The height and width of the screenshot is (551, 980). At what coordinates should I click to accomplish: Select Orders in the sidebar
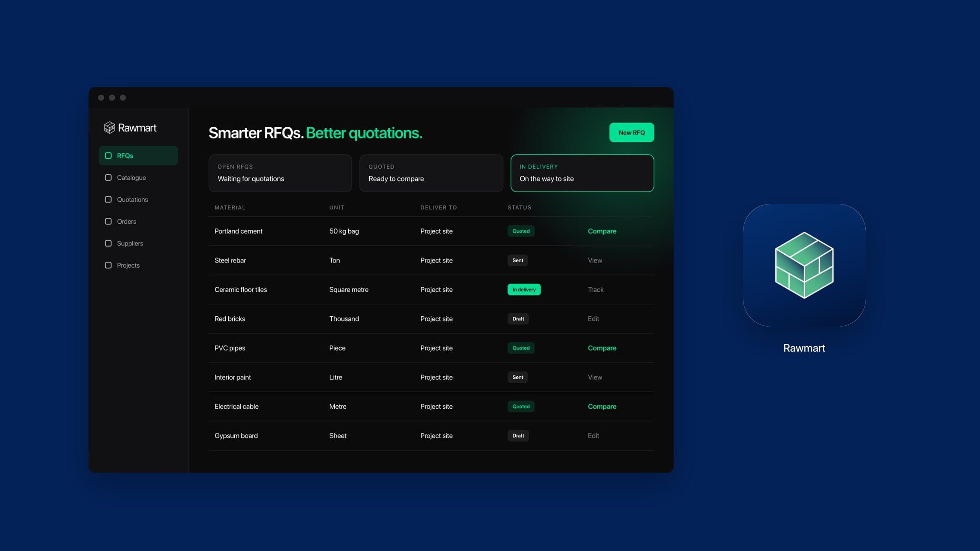(127, 221)
